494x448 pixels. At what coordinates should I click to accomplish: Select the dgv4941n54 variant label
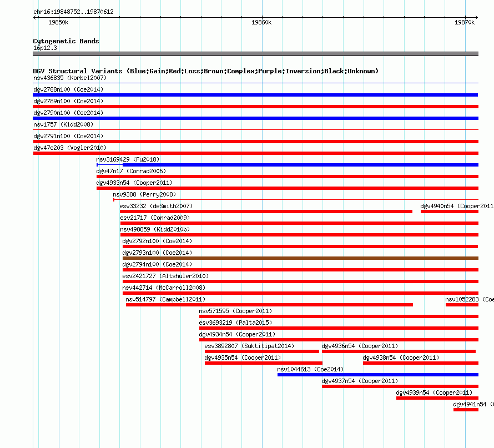click(x=473, y=404)
